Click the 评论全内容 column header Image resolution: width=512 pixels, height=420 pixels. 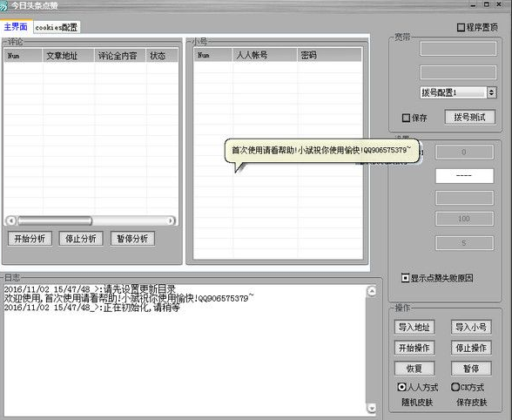click(120, 56)
